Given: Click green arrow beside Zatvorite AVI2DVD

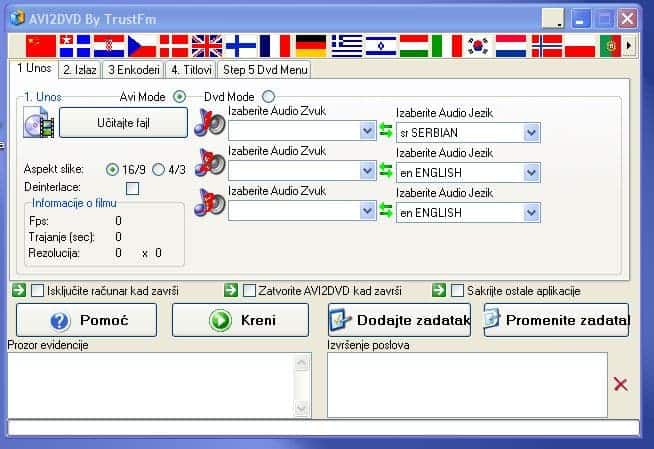Looking at the screenshot, I should pyautogui.click(x=231, y=290).
